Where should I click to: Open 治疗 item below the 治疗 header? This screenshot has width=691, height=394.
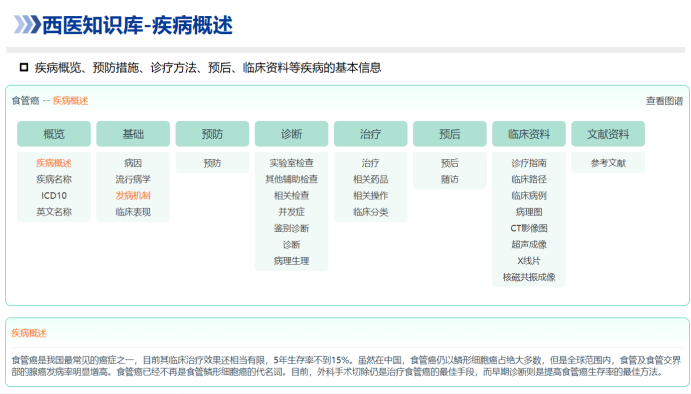tap(370, 163)
